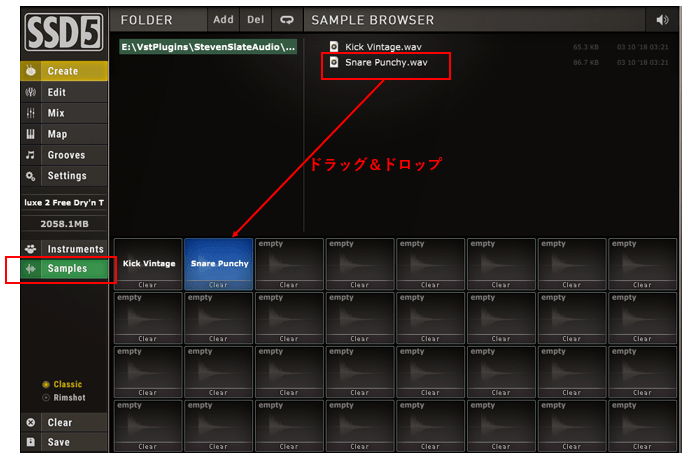Click the piano keys icon beside Map
The image size is (685, 457).
[x=31, y=134]
